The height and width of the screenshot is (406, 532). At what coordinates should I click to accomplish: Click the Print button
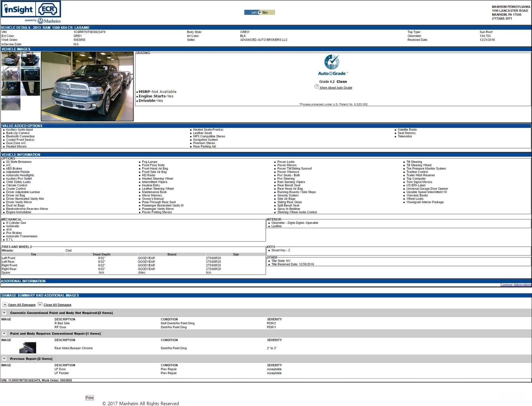(x=89, y=398)
